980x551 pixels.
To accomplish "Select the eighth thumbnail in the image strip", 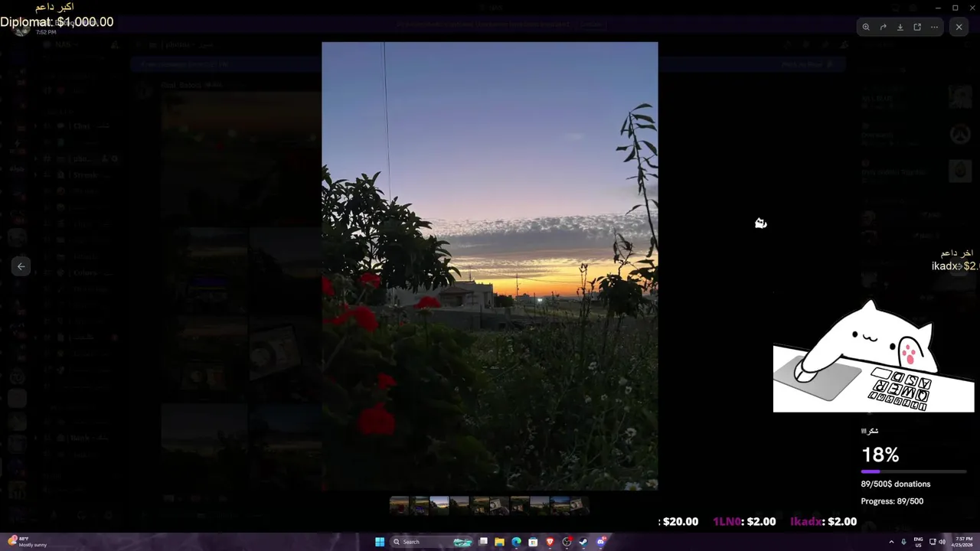I will coord(539,505).
